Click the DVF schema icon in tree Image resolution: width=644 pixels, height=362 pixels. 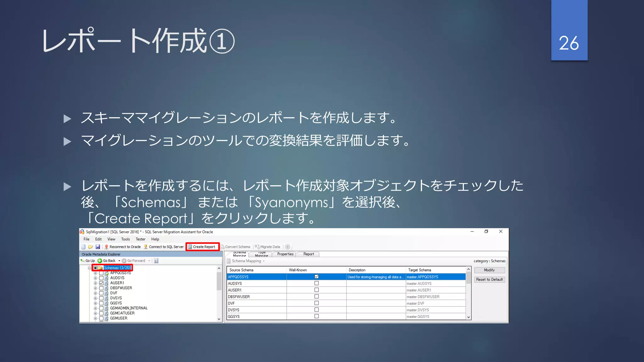pos(107,293)
